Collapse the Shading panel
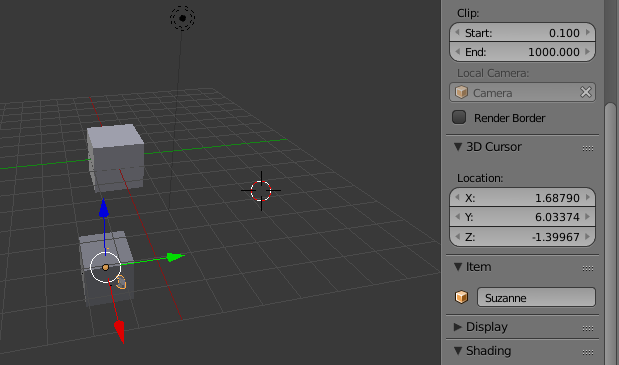This screenshot has width=619, height=365. coord(458,350)
